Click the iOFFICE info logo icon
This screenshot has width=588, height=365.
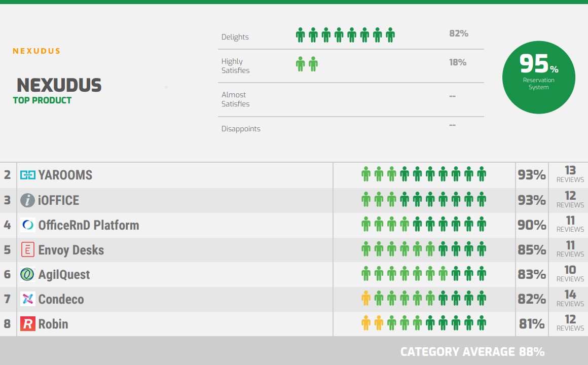click(27, 200)
